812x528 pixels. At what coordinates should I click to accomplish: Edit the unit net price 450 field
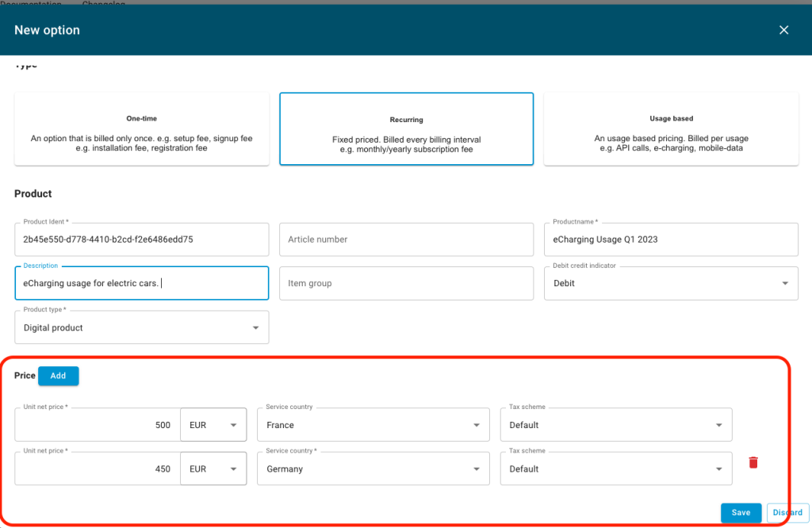(98, 469)
